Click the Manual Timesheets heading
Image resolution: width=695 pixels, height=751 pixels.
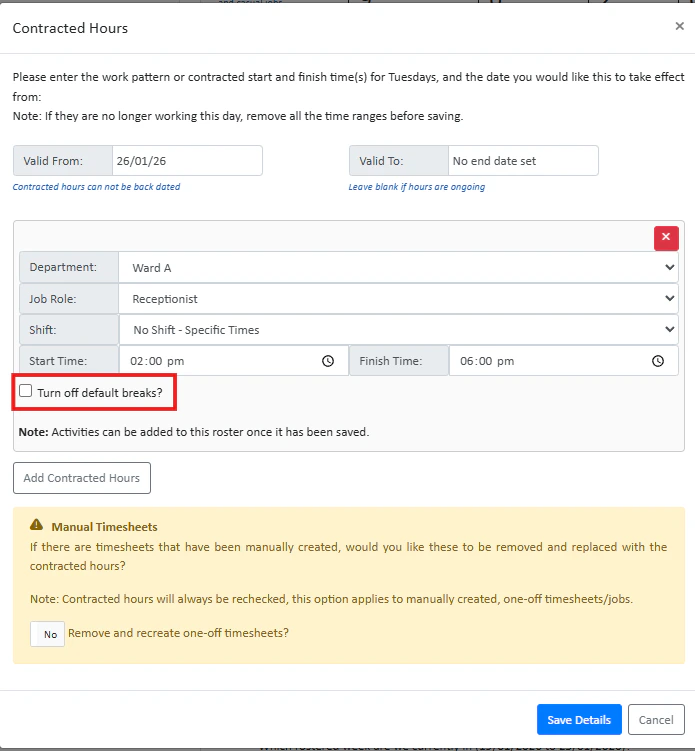(x=104, y=527)
